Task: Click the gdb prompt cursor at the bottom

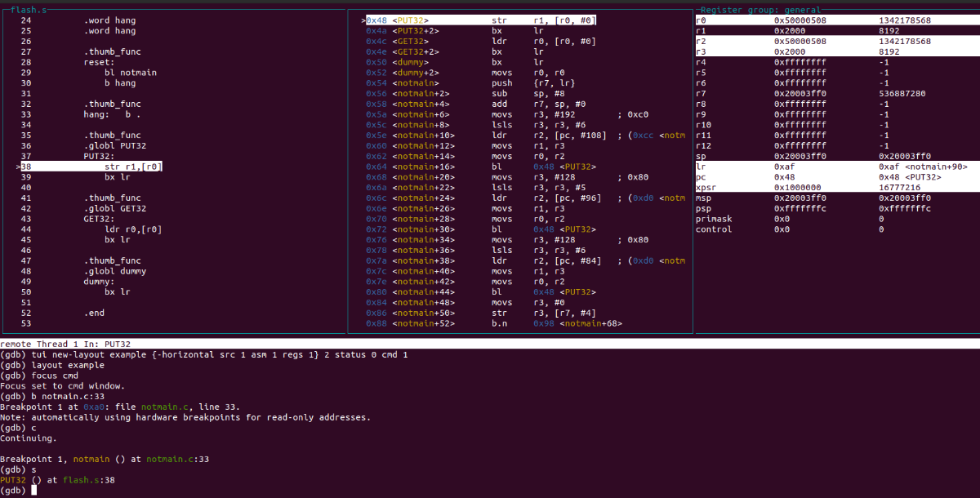Action: coord(34,491)
